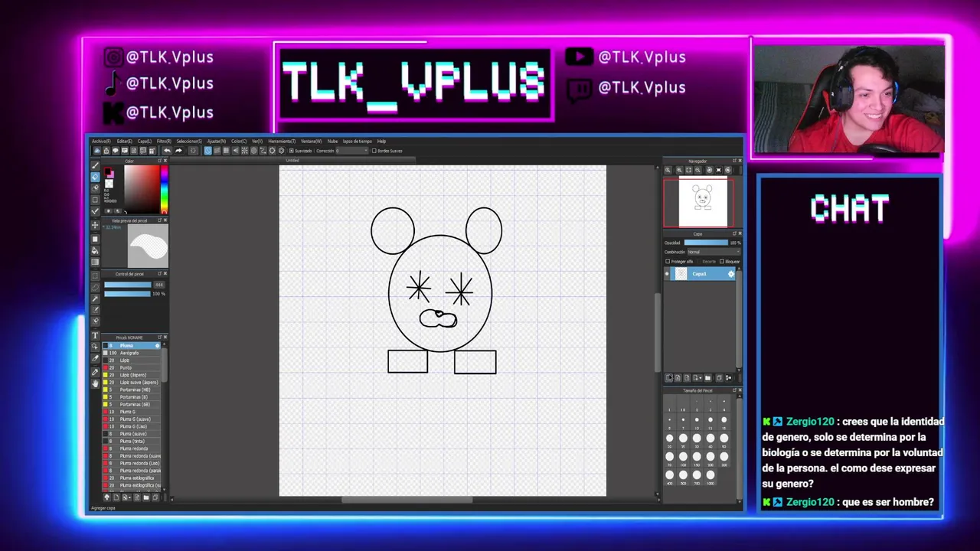Adjust the brush opacity slider at 100 %

point(128,293)
